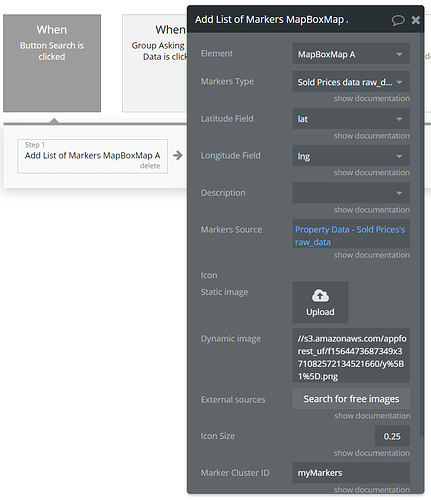Open the Latitude Field dropdown
Image resolution: width=431 pixels, height=500 pixels.
(351, 119)
